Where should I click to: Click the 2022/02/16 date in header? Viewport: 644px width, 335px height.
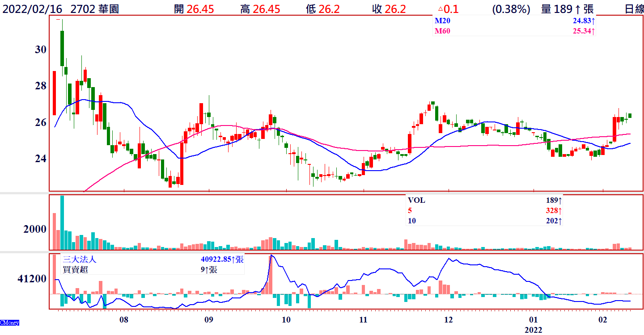pos(31,9)
